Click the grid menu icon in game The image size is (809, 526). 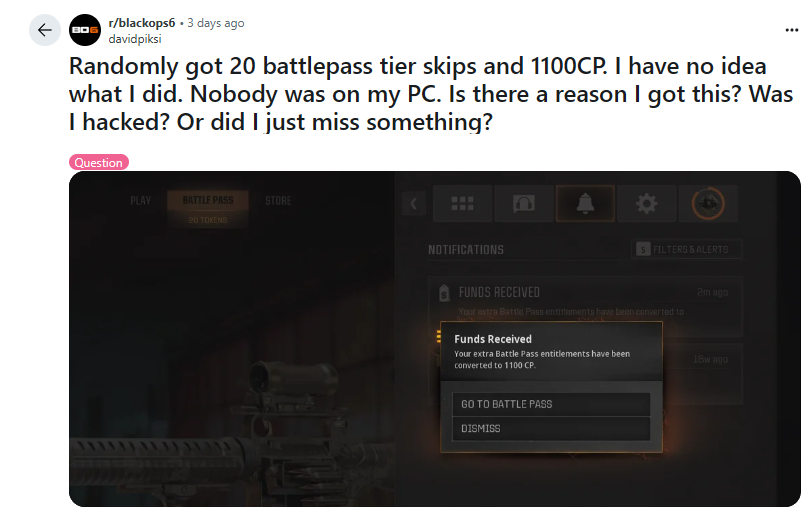[462, 203]
